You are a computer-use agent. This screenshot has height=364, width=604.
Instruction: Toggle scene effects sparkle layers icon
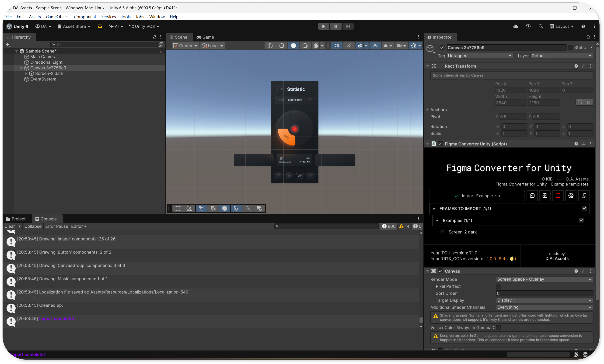pos(360,46)
